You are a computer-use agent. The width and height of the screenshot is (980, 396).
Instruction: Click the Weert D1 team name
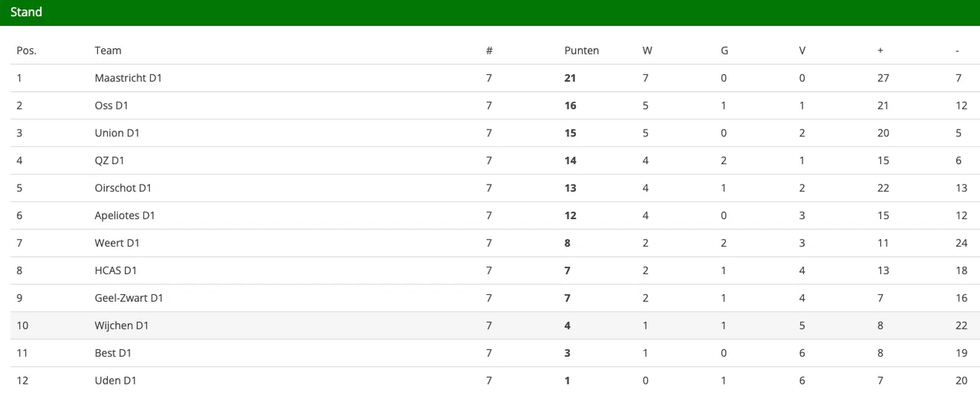tap(116, 244)
